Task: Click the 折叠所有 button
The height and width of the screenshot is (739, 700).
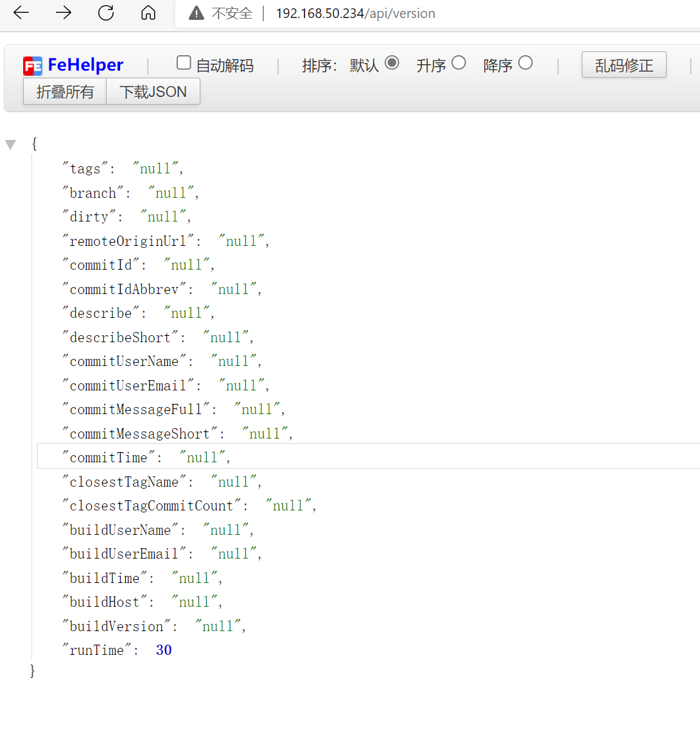Action: coord(64,91)
